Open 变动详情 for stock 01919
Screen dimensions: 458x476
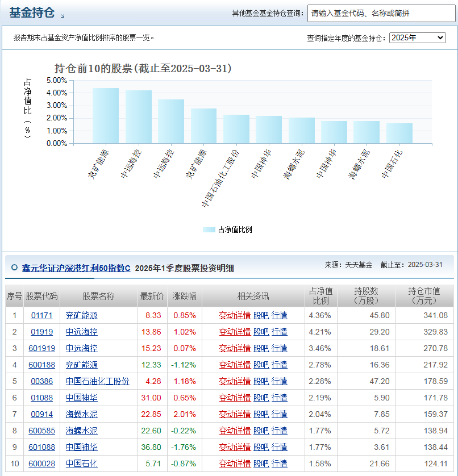click(235, 332)
